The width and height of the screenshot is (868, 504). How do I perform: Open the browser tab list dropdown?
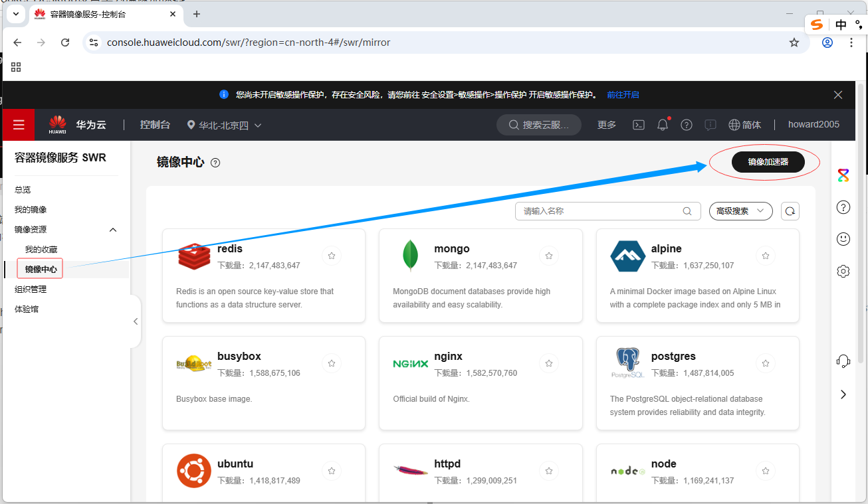[16, 14]
